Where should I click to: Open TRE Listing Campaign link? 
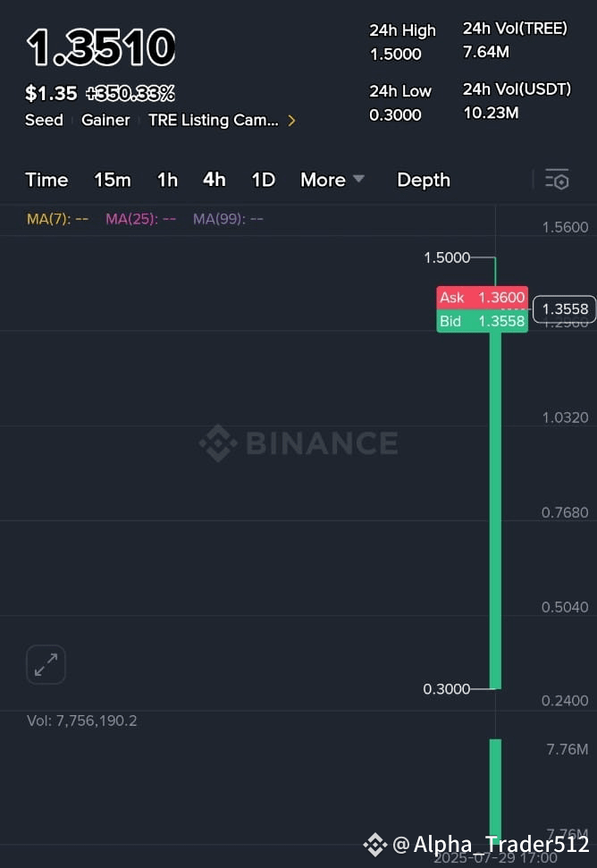pyautogui.click(x=213, y=120)
